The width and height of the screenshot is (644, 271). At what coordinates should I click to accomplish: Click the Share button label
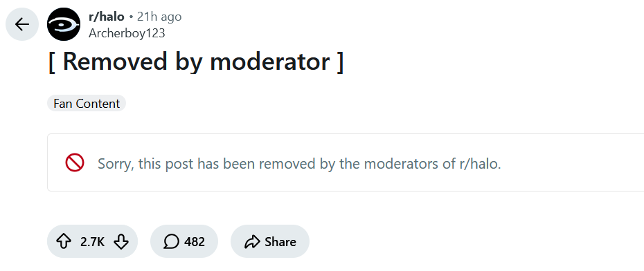point(280,241)
